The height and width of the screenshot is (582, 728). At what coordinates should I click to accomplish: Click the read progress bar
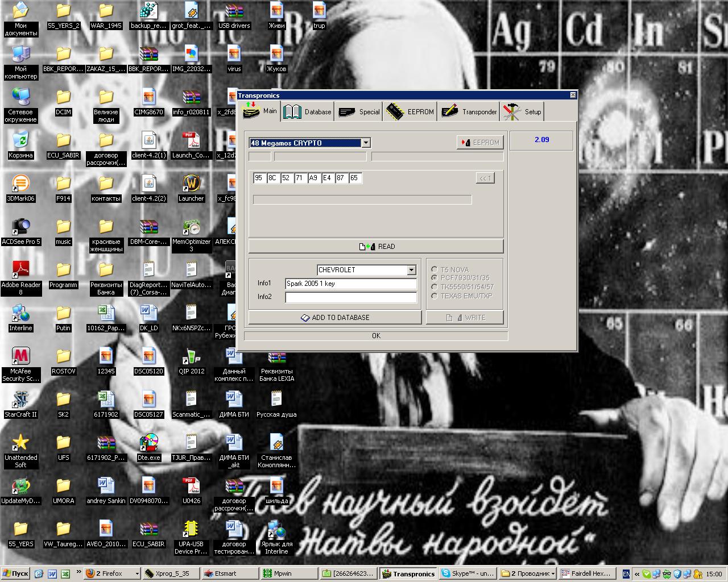[x=362, y=199]
